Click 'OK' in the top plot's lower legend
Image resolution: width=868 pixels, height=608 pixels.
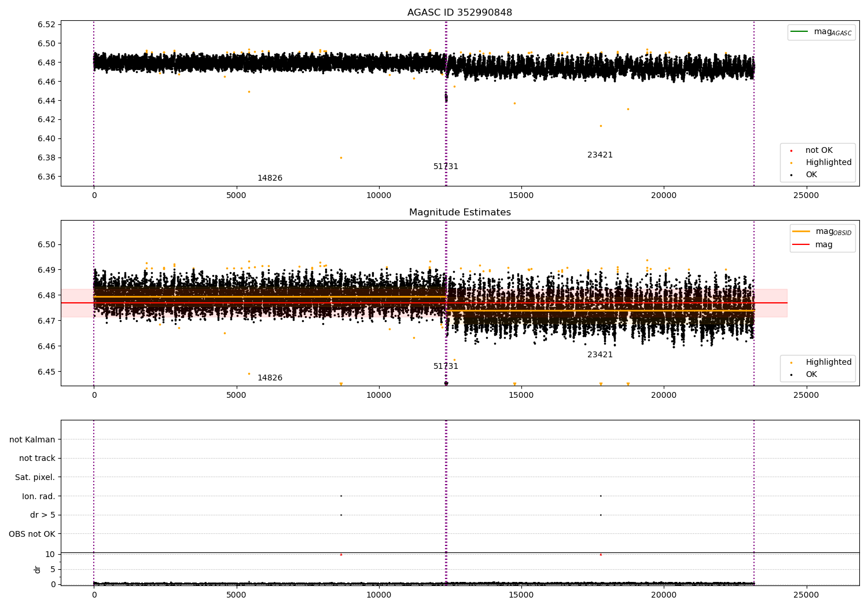(811, 175)
